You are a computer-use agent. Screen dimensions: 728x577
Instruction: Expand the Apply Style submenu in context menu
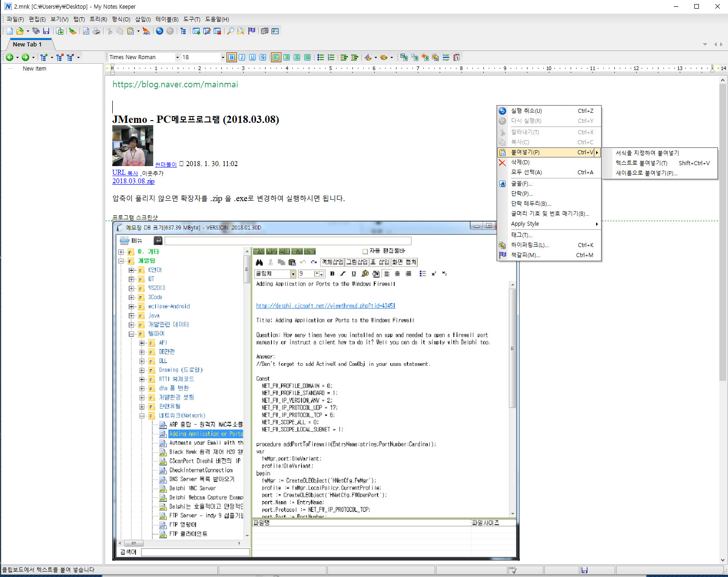point(549,224)
